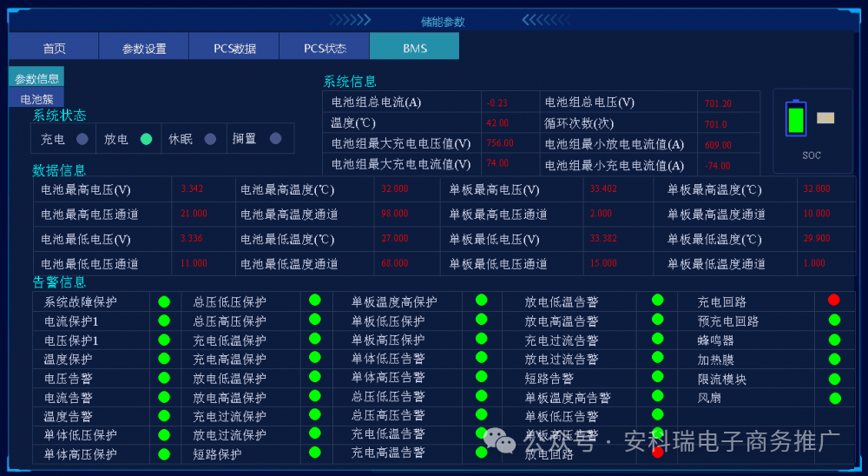Click the 总压低压保护 green indicator
The image size is (868, 476).
315,300
